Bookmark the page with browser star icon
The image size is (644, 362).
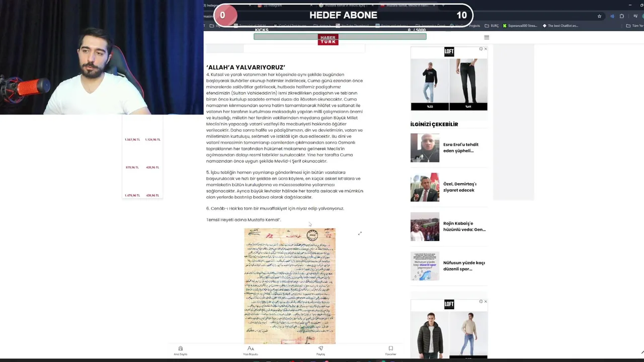[599, 16]
